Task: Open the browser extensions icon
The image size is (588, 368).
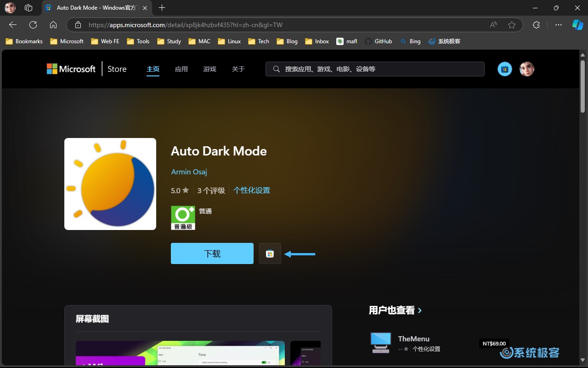Action: click(536, 25)
